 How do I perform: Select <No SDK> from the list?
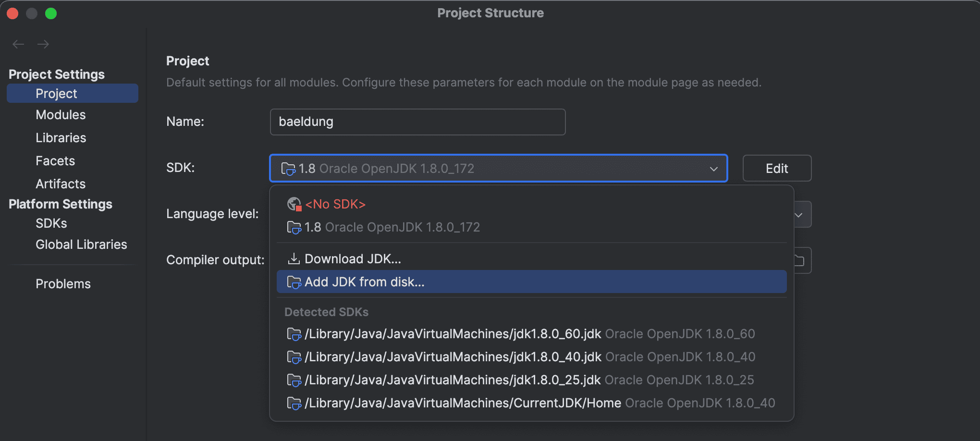click(x=532, y=204)
